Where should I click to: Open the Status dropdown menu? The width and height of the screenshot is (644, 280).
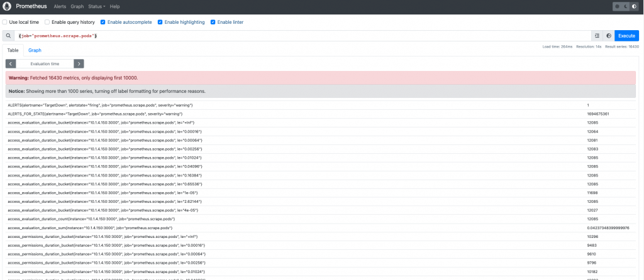[x=96, y=6]
